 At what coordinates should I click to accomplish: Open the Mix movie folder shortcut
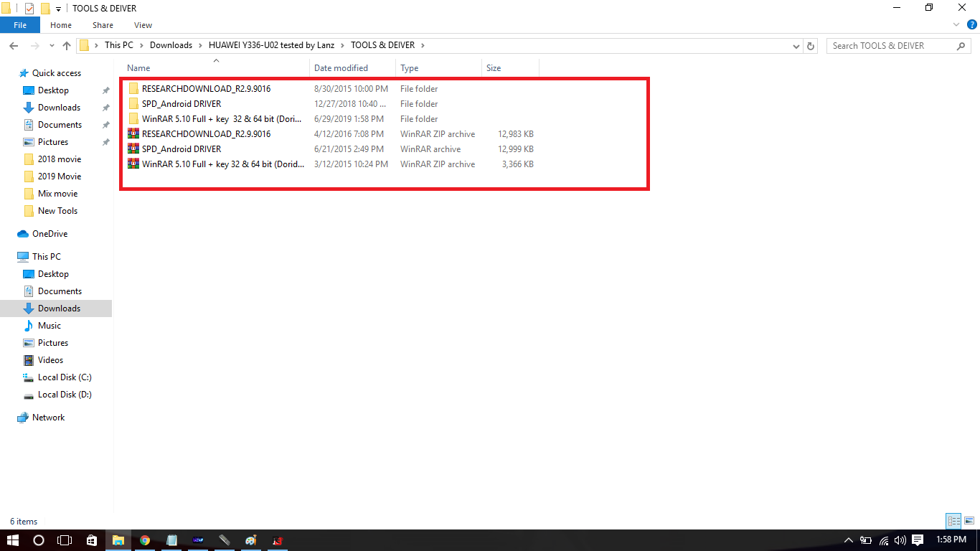click(57, 194)
